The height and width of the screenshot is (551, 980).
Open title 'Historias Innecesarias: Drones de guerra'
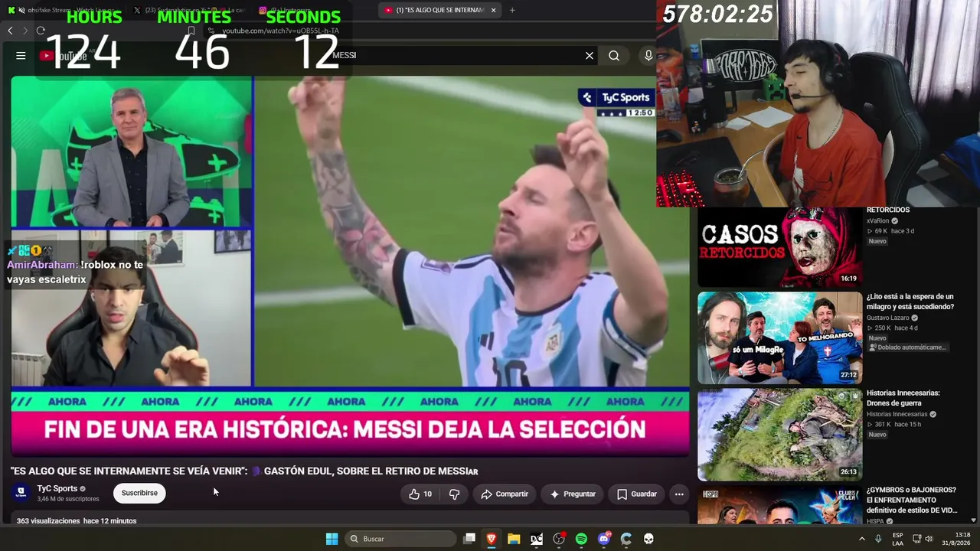coord(903,398)
